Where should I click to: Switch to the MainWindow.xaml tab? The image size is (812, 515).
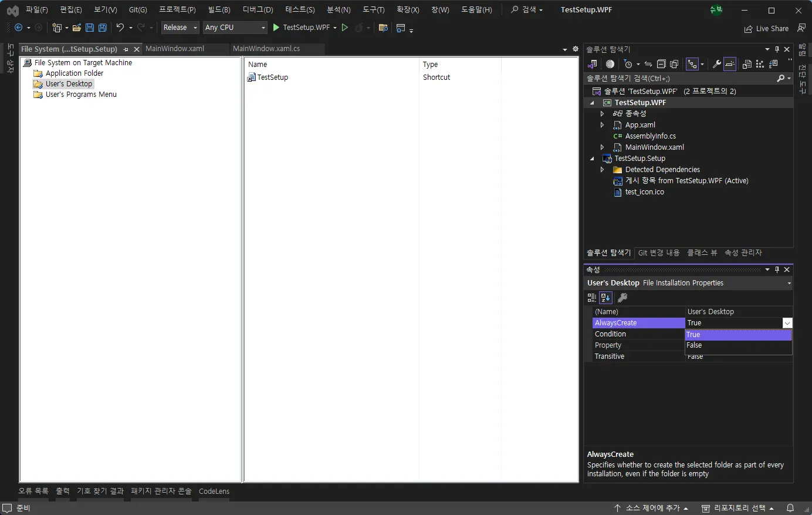point(175,49)
